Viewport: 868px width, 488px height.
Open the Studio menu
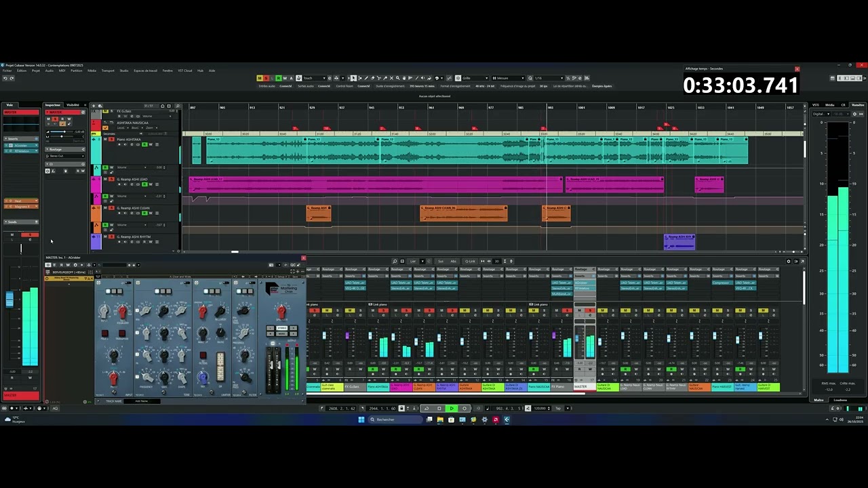(x=124, y=70)
